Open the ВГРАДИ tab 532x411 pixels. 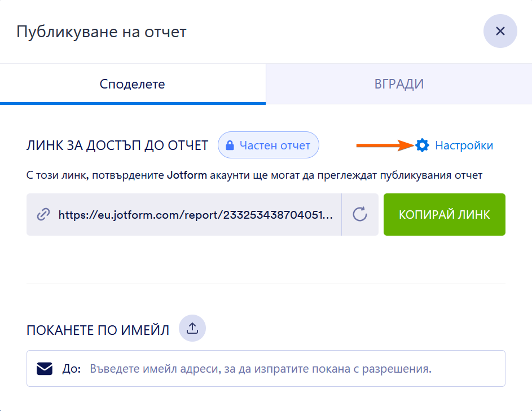399,84
